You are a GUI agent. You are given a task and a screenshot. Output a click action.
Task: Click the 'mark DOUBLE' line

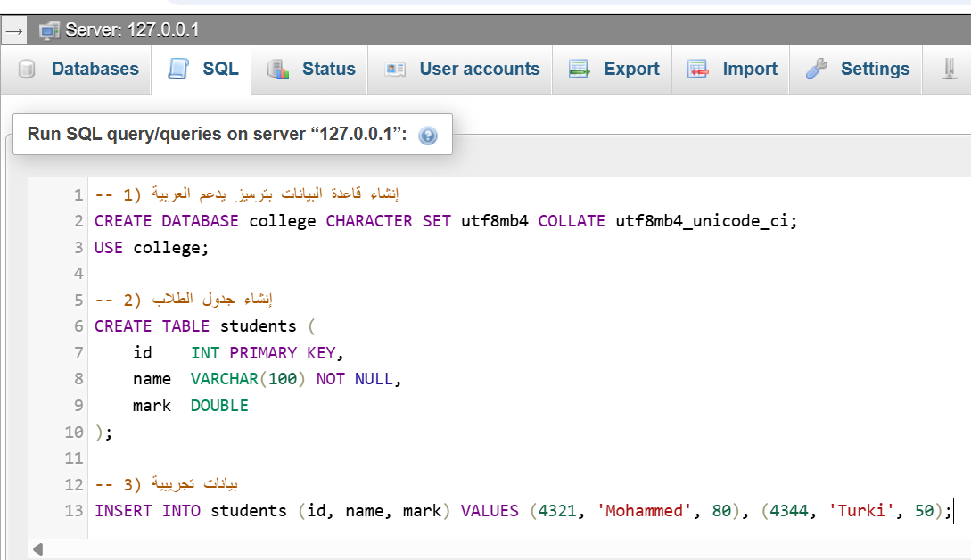coord(190,405)
